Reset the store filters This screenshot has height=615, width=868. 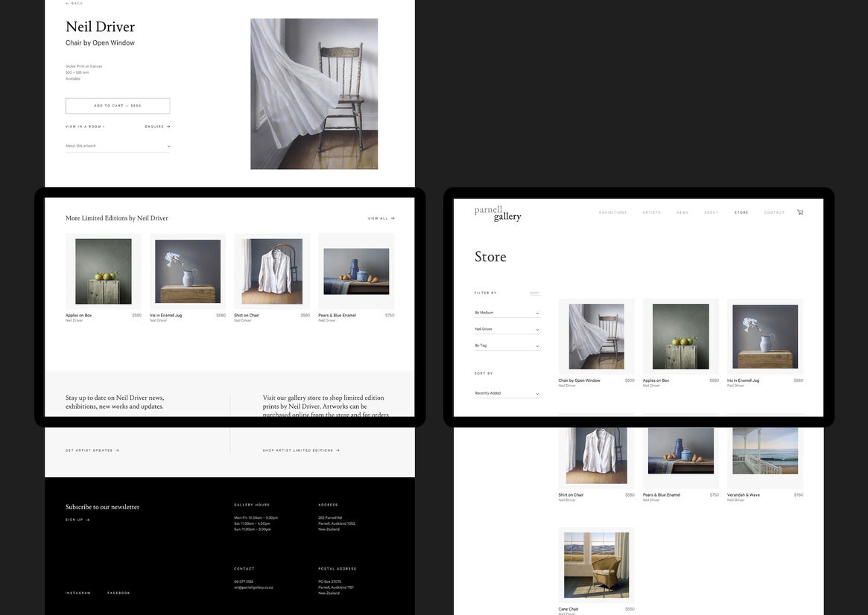point(535,293)
